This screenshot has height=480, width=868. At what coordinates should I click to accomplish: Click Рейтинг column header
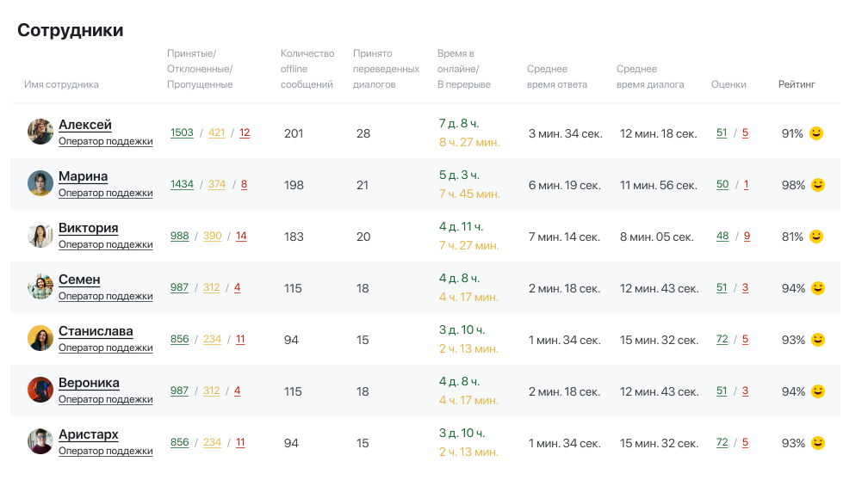click(797, 84)
